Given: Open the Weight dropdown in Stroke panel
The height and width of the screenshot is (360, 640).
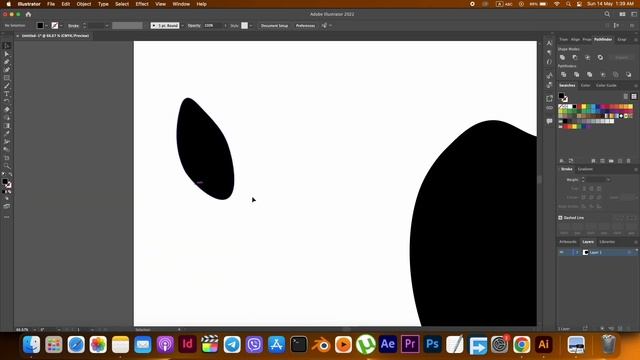Looking at the screenshot, I should 608,180.
